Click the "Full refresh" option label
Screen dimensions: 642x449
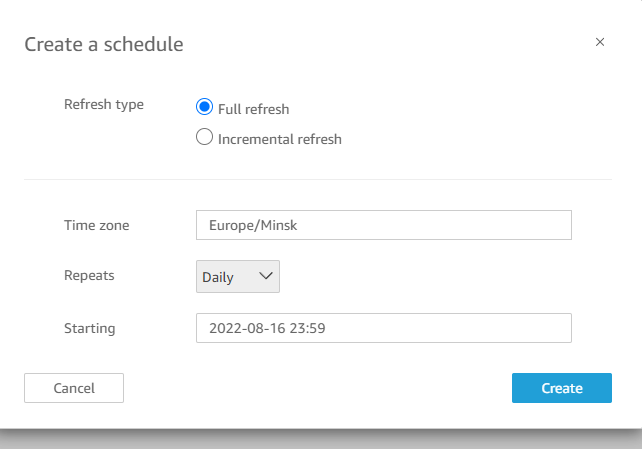click(253, 109)
